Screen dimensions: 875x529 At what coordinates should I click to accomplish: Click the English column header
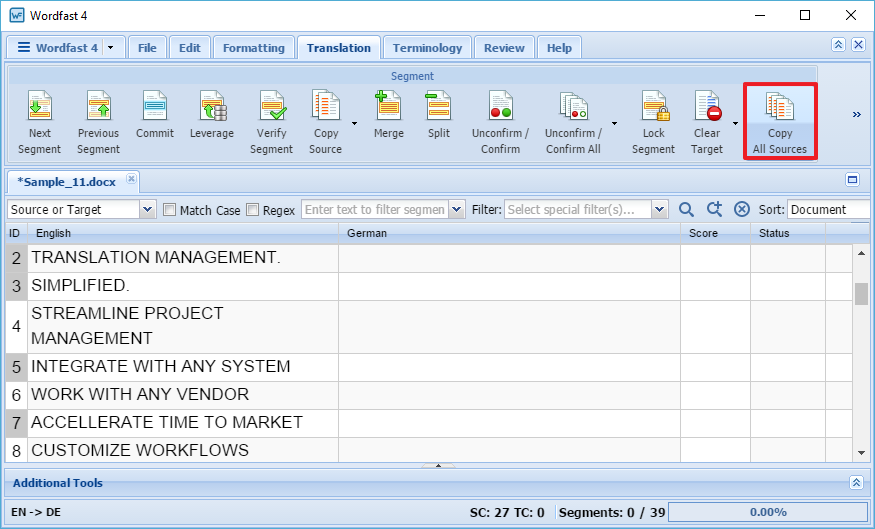(x=183, y=233)
